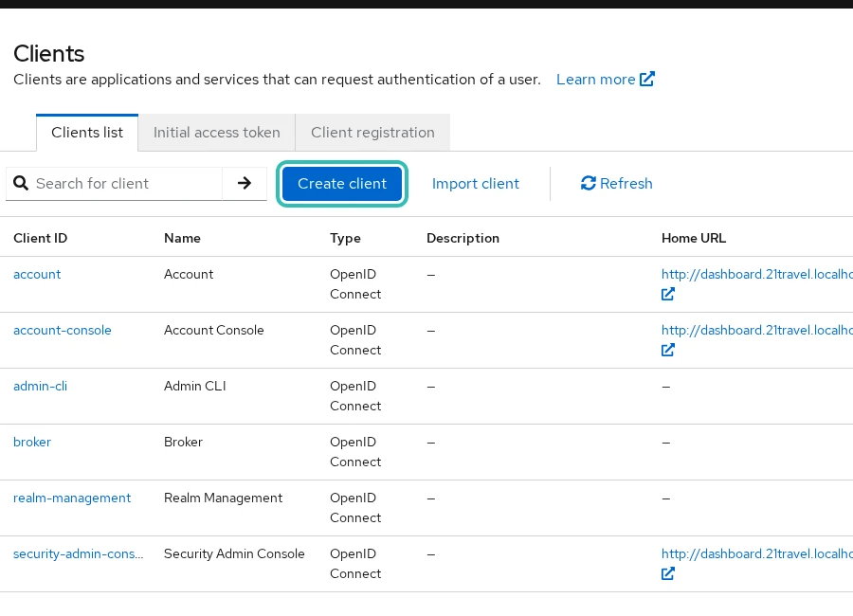Click the Type column header
This screenshot has height=616, width=853.
pyautogui.click(x=345, y=239)
